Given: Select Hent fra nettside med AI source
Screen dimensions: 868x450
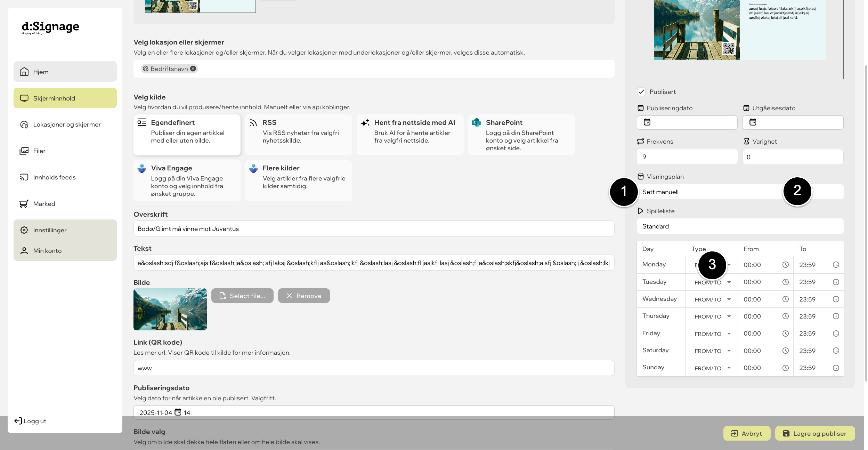Looking at the screenshot, I should pos(410,135).
